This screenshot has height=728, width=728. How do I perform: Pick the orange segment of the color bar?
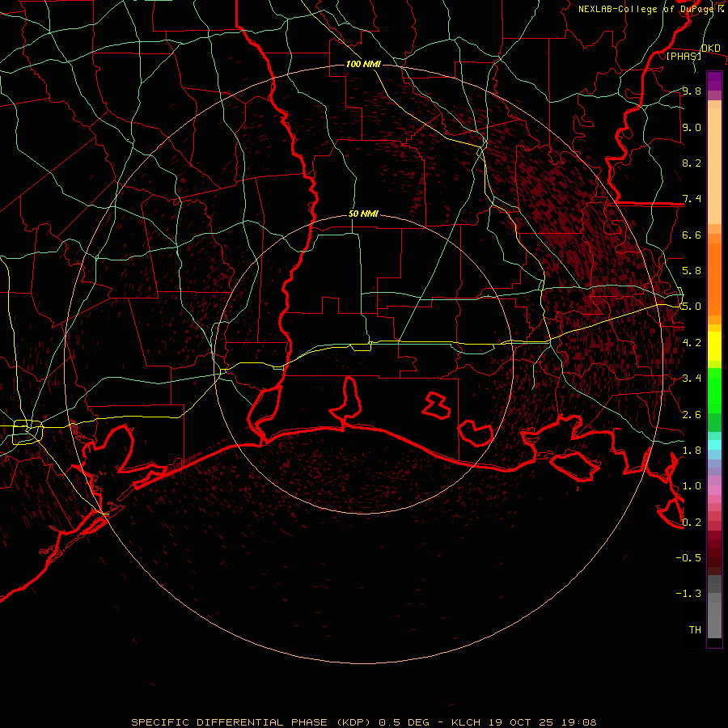point(714,279)
